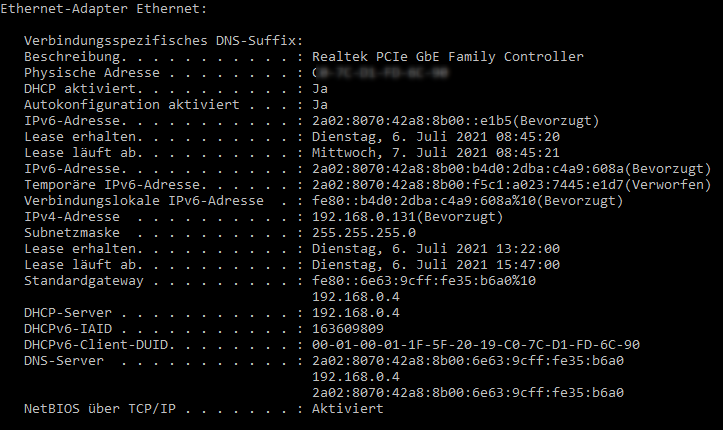Click the first IPv6 address ending e1b5
The height and width of the screenshot is (430, 723).
coord(455,120)
